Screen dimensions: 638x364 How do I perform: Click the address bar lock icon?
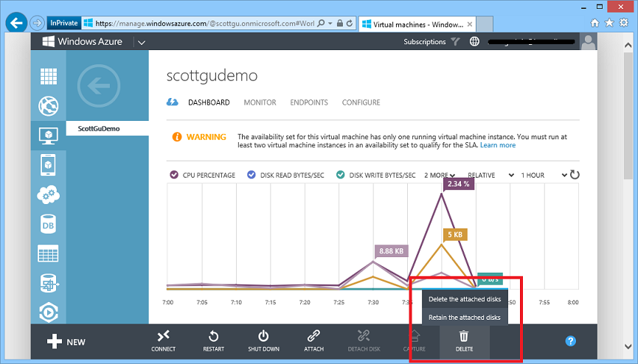[x=340, y=23]
